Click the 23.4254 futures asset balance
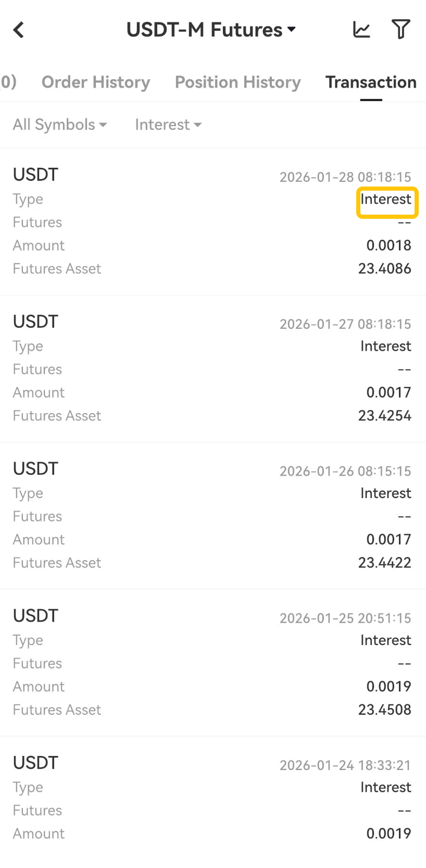 (x=384, y=416)
